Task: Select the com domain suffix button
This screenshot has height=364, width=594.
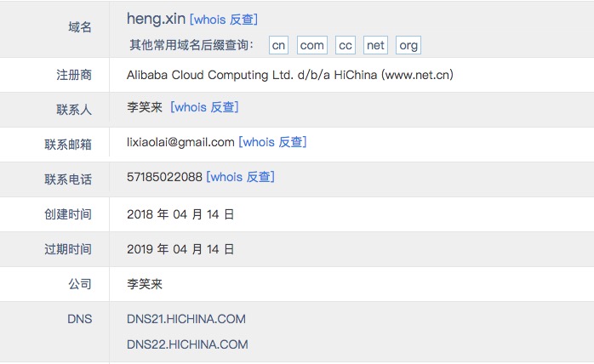Action: (312, 45)
